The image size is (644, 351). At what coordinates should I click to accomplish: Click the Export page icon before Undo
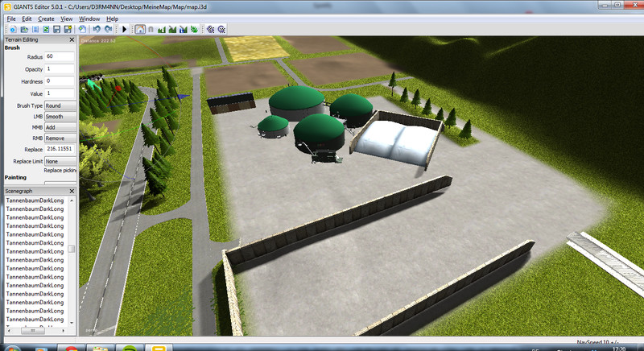click(83, 29)
